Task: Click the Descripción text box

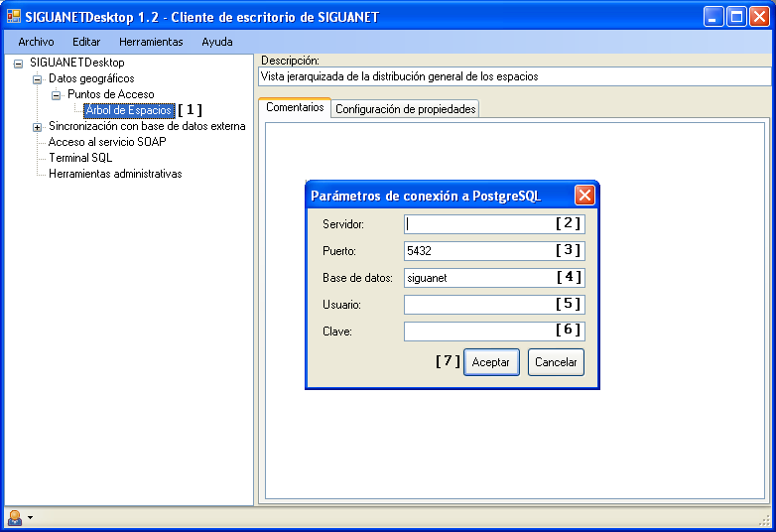Action: [x=515, y=76]
